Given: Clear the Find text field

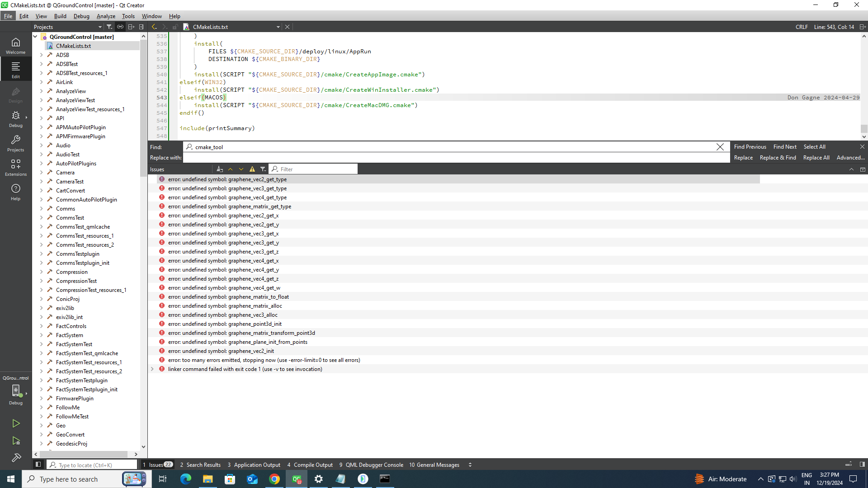Looking at the screenshot, I should tap(720, 147).
